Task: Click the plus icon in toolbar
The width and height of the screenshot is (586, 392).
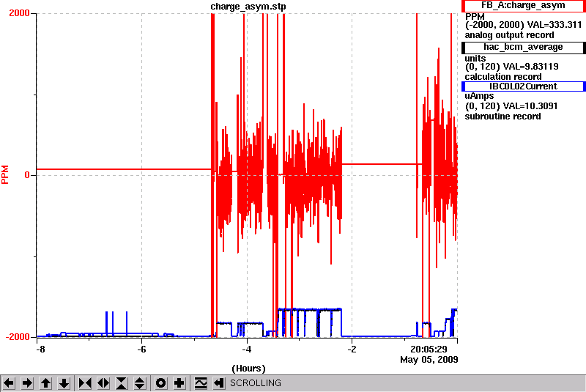Action: 179,383
